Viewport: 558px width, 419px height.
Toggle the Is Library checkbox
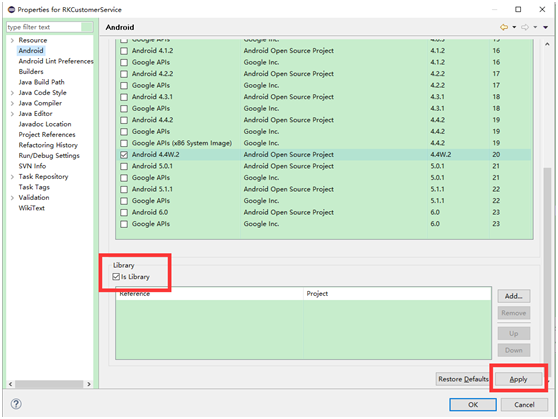click(x=116, y=277)
